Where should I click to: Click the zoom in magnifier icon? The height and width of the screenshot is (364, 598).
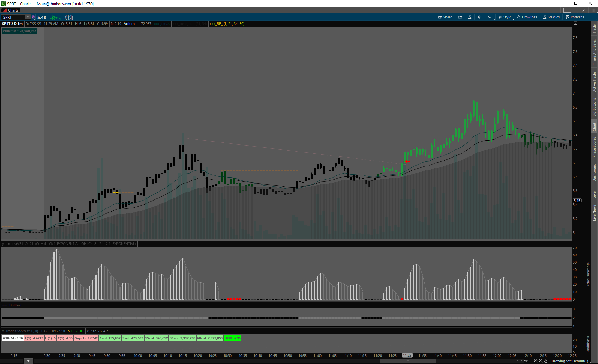536,361
